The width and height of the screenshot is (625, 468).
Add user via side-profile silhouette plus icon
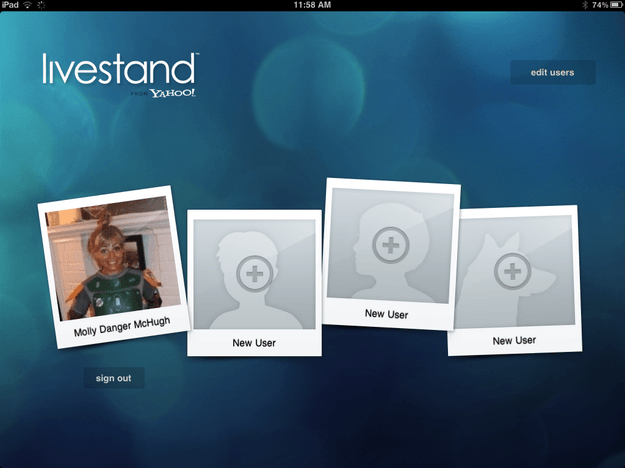[x=391, y=246]
